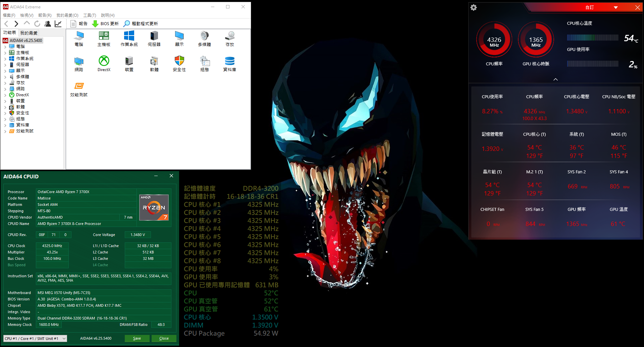Click the 作業系統 Windows icon

point(129,36)
